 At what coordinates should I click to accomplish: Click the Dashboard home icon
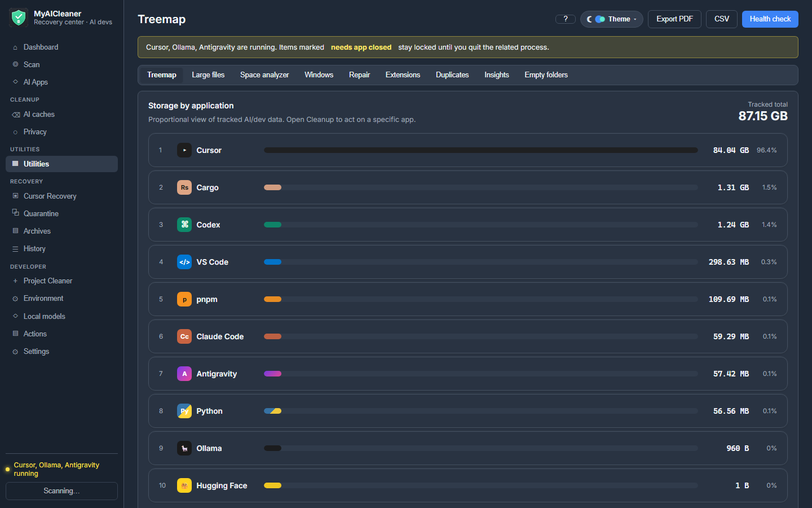15,47
